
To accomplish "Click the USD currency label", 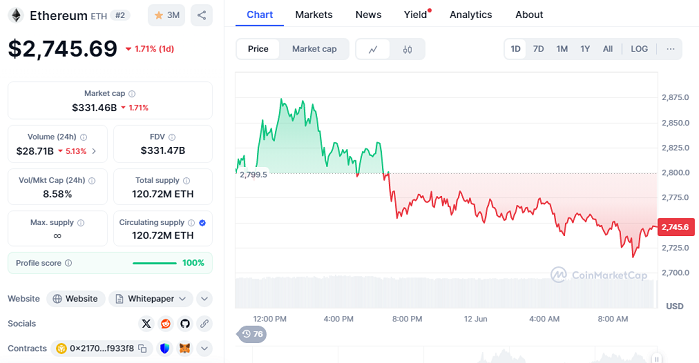I will 674,306.
